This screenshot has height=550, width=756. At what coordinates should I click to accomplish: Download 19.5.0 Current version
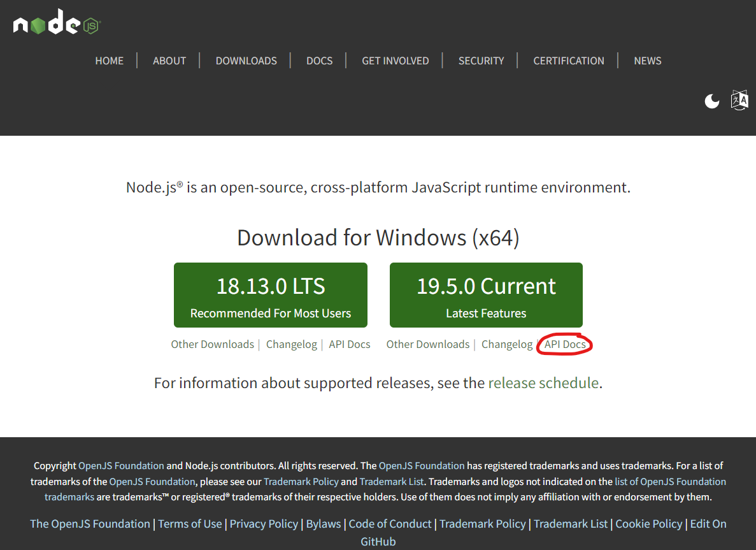[x=486, y=295]
